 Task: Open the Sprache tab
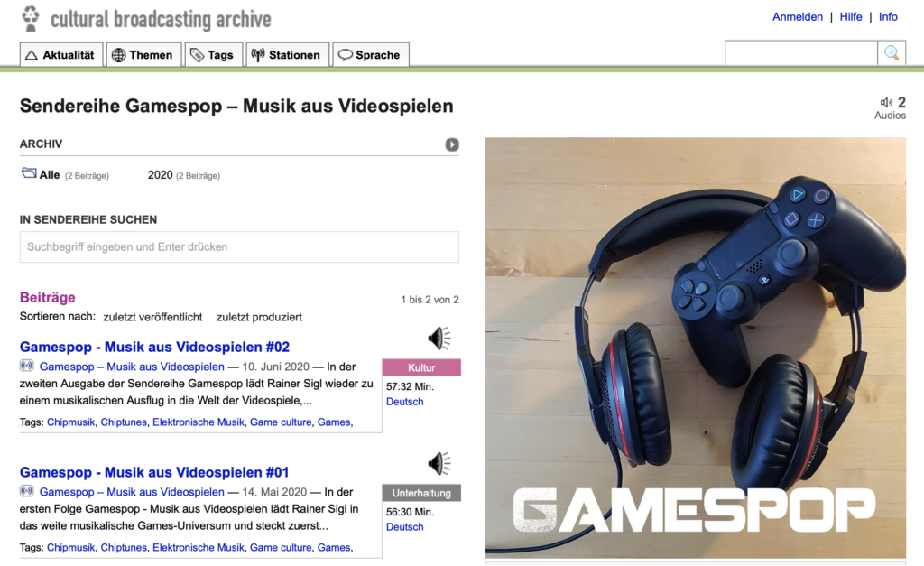371,55
